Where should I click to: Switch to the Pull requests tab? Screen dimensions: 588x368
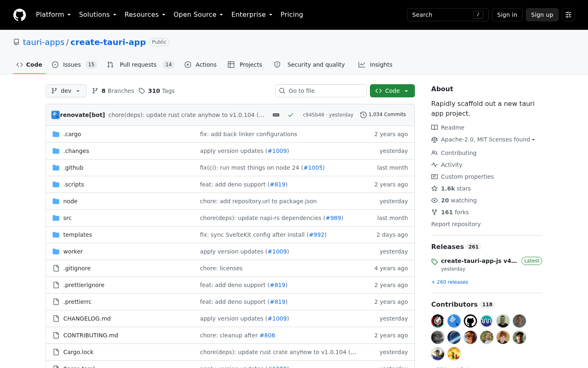pyautogui.click(x=141, y=65)
